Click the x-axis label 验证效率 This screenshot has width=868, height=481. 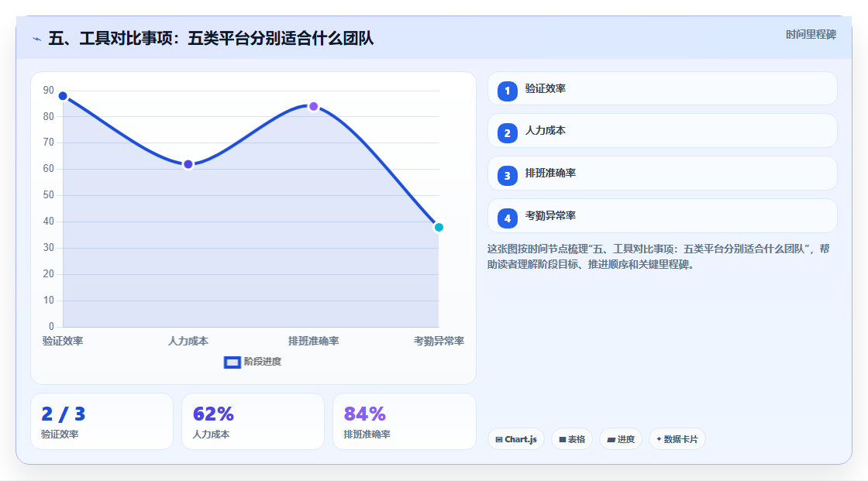point(63,341)
